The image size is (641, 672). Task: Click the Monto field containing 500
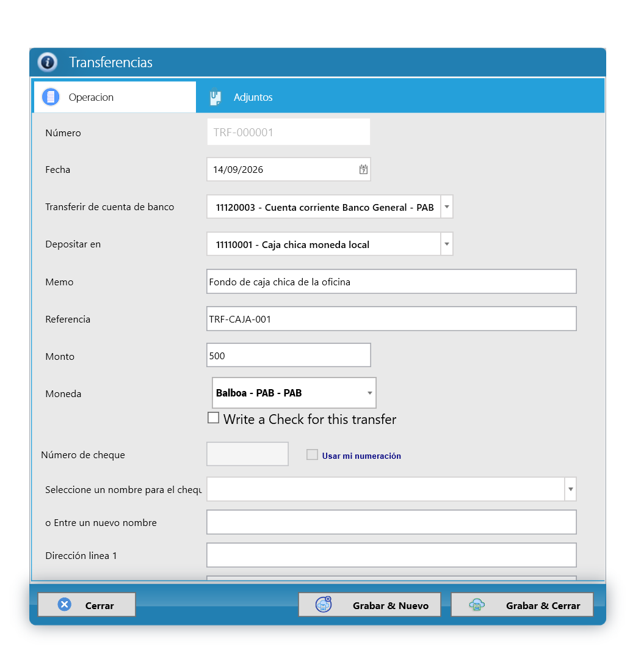click(289, 356)
